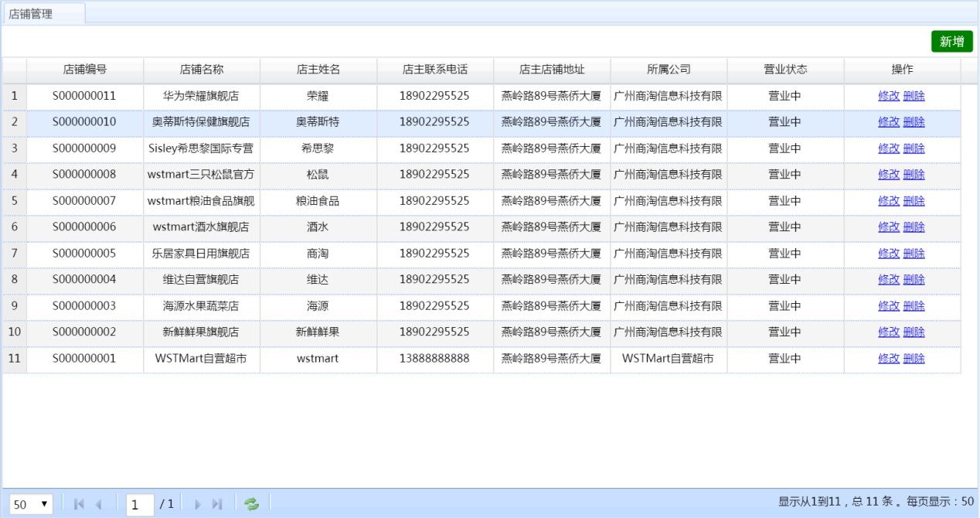The image size is (980, 518).
Task: Select store number S000000007 cell
Action: click(x=85, y=201)
